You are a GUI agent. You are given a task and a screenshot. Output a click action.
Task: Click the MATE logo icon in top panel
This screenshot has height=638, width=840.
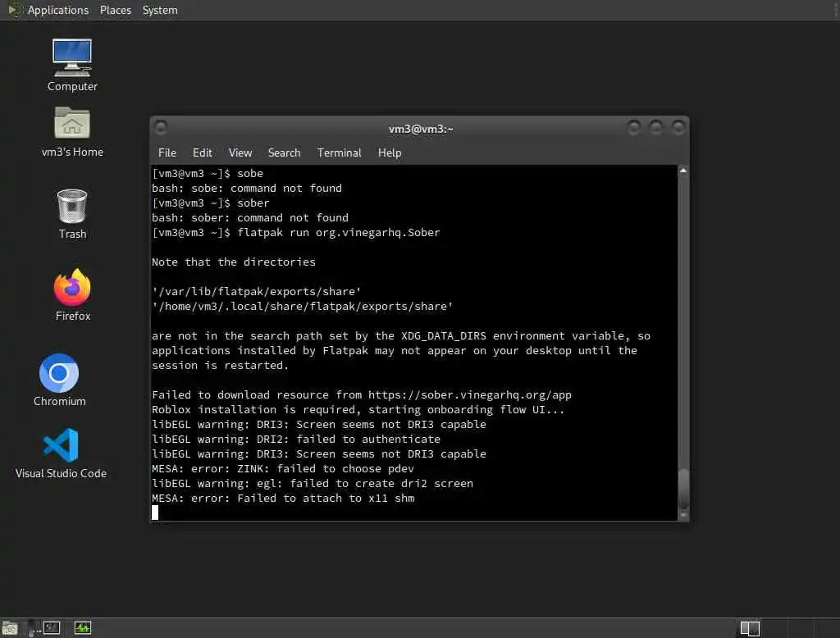[15, 10]
